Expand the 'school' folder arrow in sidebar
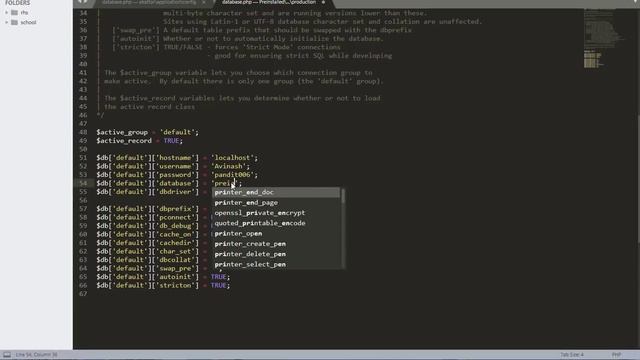This screenshot has width=640, height=360. [x=7, y=22]
